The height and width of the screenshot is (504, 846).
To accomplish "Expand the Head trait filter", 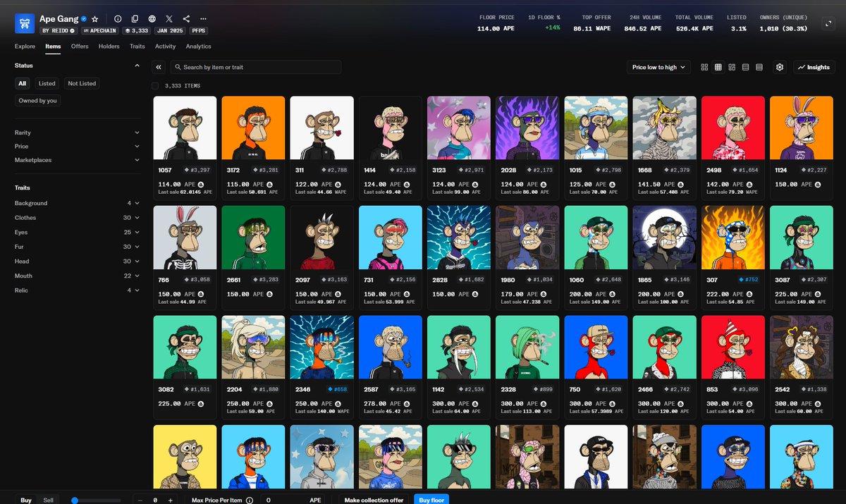I will [x=78, y=261].
